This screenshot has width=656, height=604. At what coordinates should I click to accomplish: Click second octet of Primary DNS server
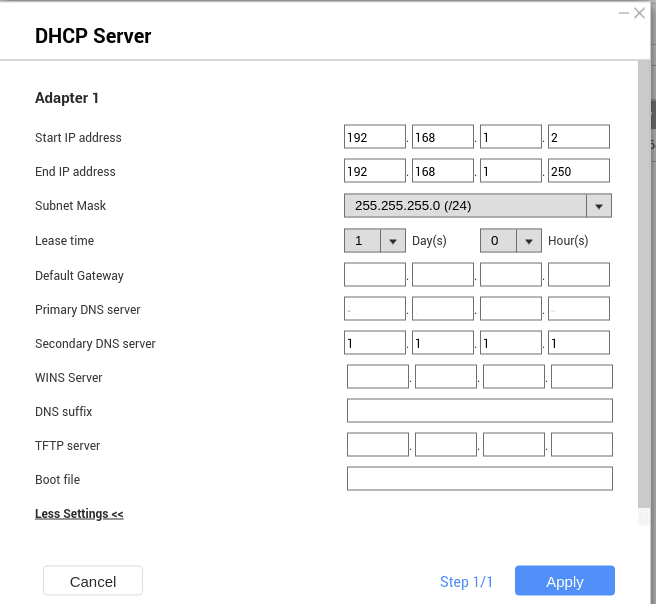(x=443, y=309)
